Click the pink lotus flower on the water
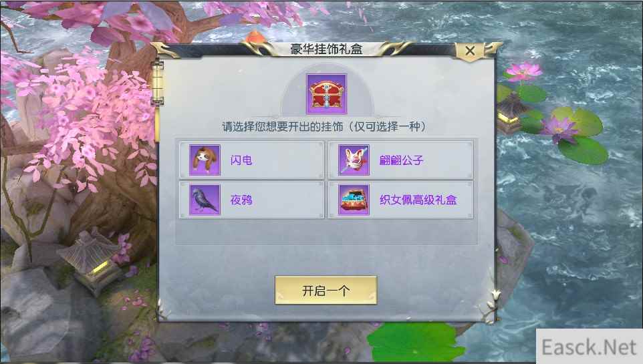This screenshot has height=364, width=643. (523, 72)
